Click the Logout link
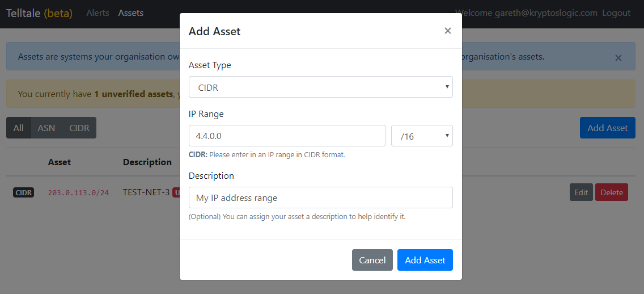Image resolution: width=644 pixels, height=294 pixels. tap(616, 12)
